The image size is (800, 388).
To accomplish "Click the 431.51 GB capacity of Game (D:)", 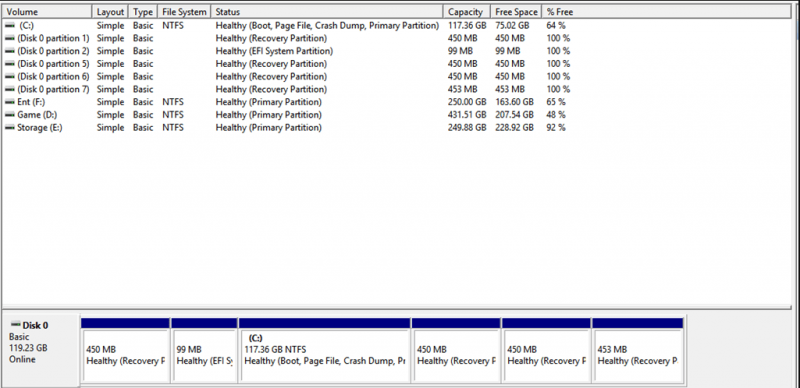I will 467,115.
